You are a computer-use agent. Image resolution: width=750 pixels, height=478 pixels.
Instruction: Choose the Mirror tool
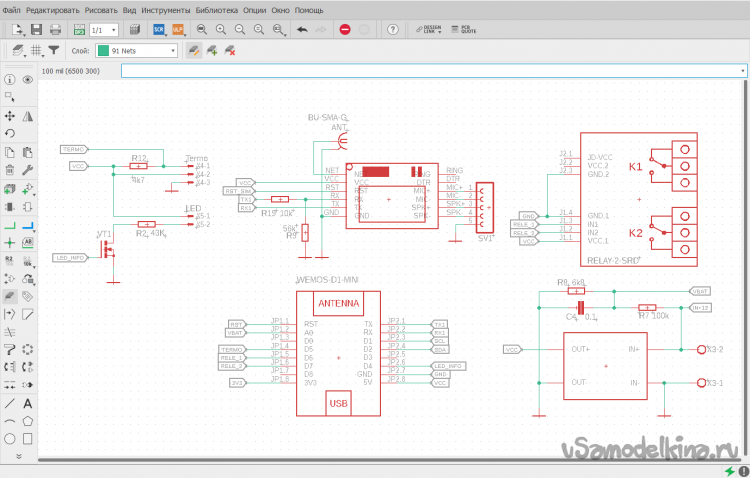click(28, 116)
